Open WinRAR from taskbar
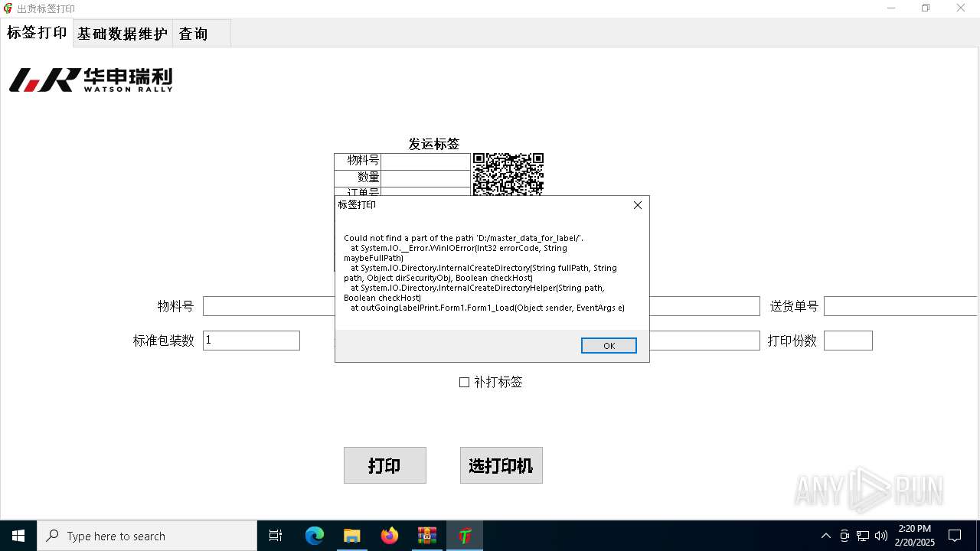 tap(426, 536)
